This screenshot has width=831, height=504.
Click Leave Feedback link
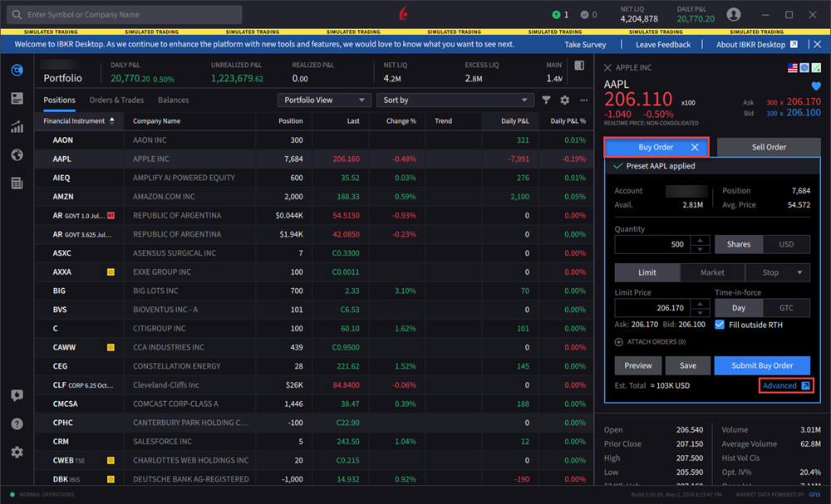663,45
